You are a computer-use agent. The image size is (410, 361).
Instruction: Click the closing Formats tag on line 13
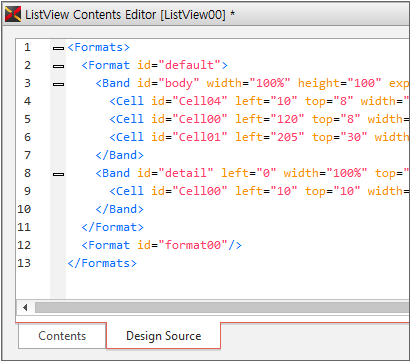[x=102, y=263]
